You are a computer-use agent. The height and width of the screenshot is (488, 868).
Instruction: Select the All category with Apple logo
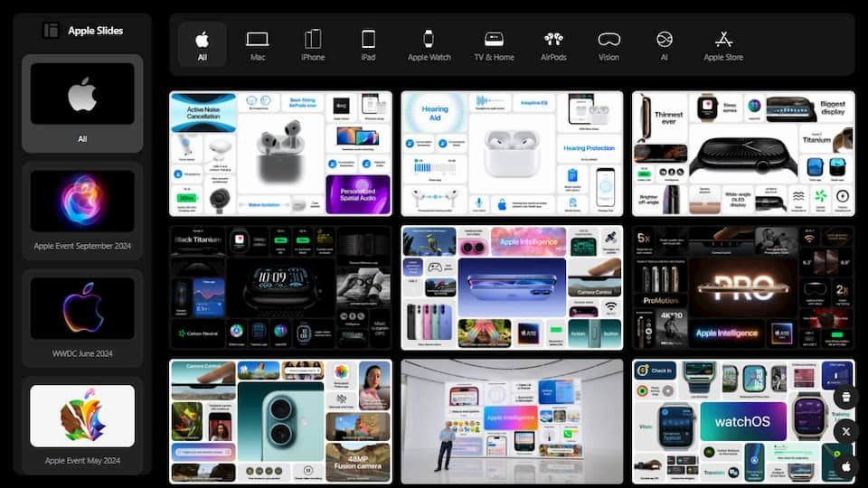[202, 45]
